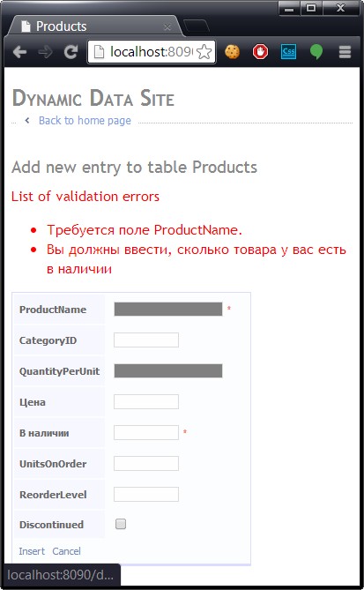Focus the CategoryID input field
Image resolution: width=364 pixels, height=590 pixels.
click(x=146, y=340)
